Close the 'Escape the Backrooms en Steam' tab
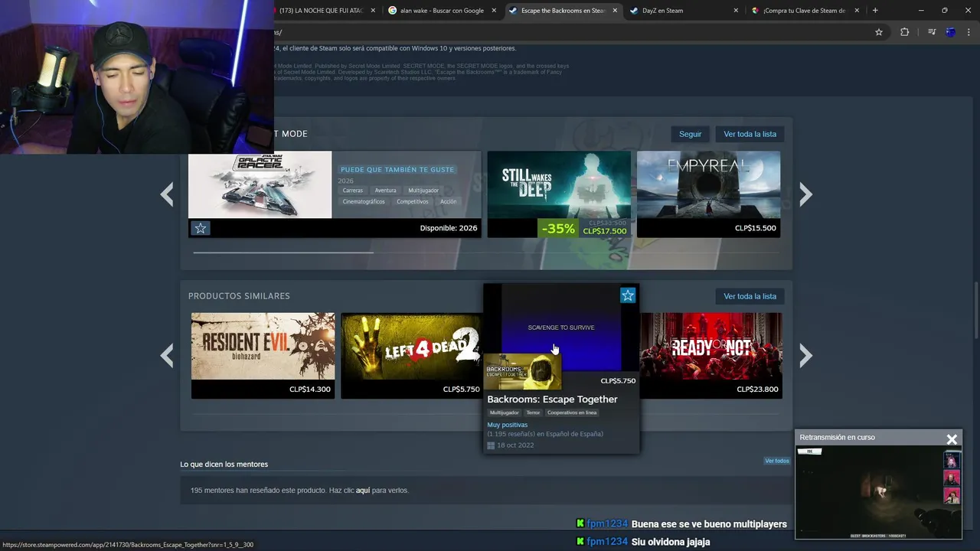Image resolution: width=980 pixels, height=551 pixels. tap(615, 11)
